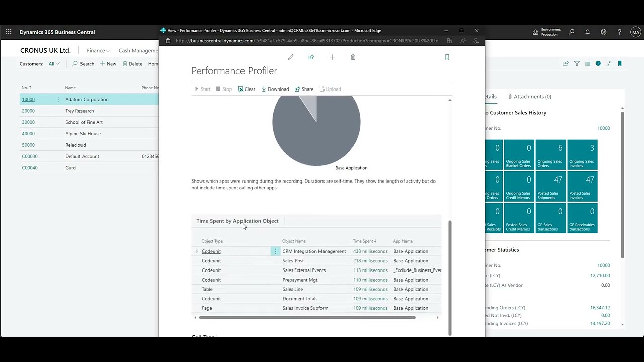Click the bookmark icon in Profiler window

coord(447,57)
